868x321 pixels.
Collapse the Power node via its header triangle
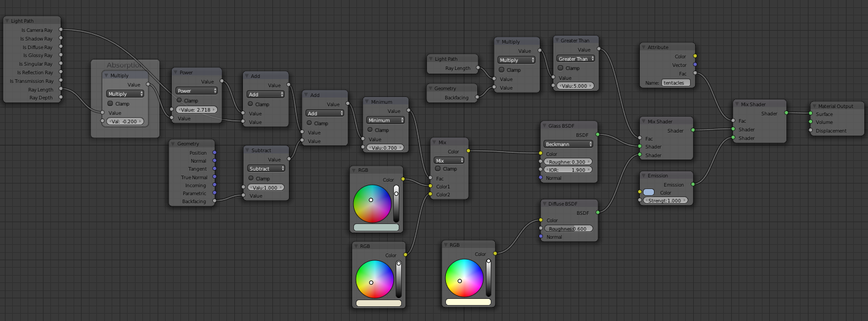(175, 72)
